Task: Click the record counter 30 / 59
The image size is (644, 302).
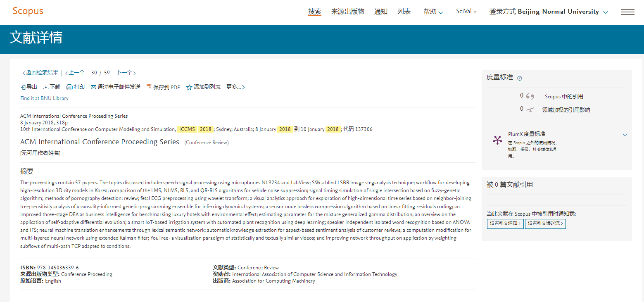Action: (100, 73)
